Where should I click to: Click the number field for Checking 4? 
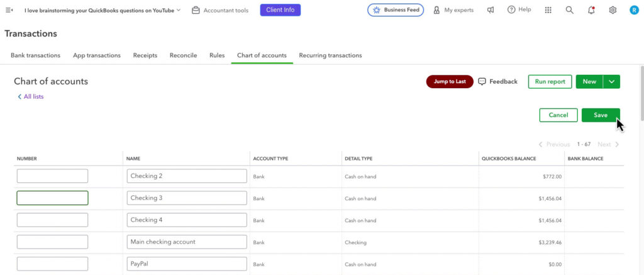point(52,220)
